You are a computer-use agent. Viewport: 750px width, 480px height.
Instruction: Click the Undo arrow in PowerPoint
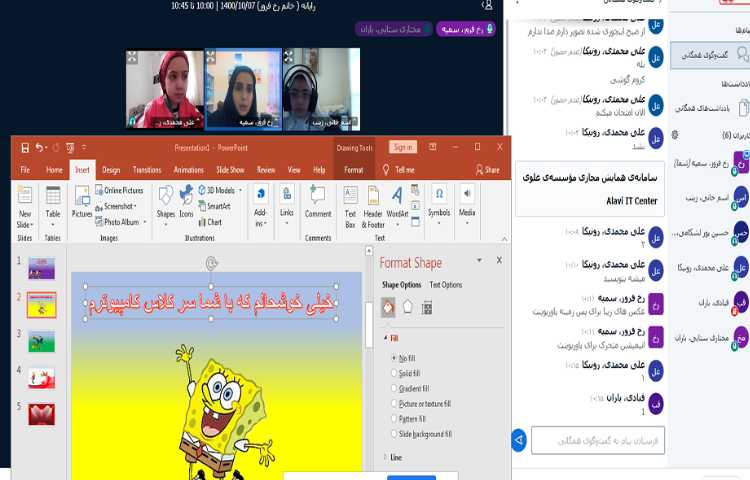(39, 148)
